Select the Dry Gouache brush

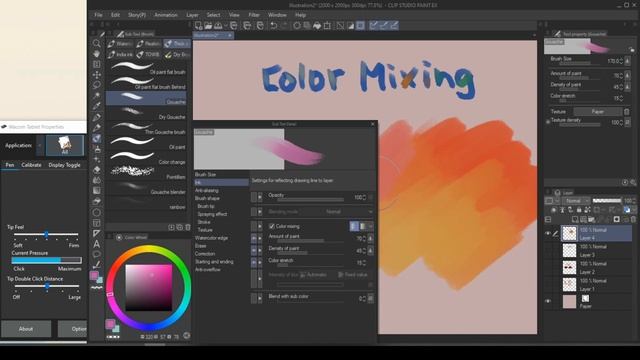(147, 113)
